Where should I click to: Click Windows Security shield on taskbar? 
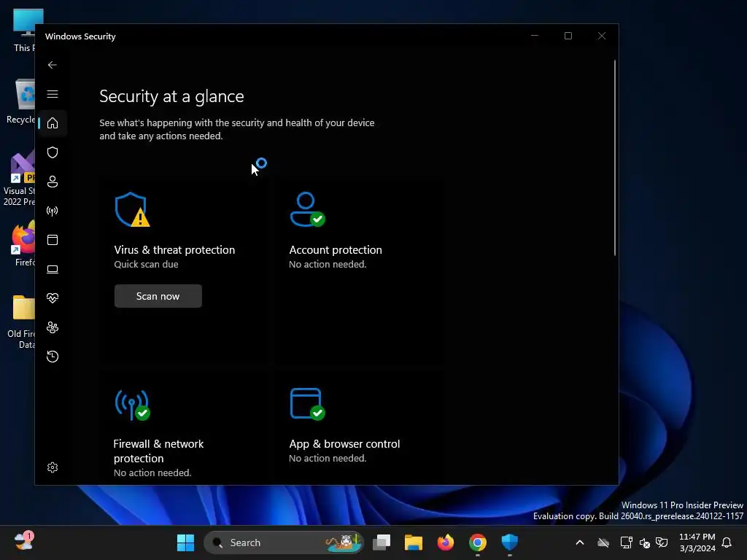(x=509, y=542)
